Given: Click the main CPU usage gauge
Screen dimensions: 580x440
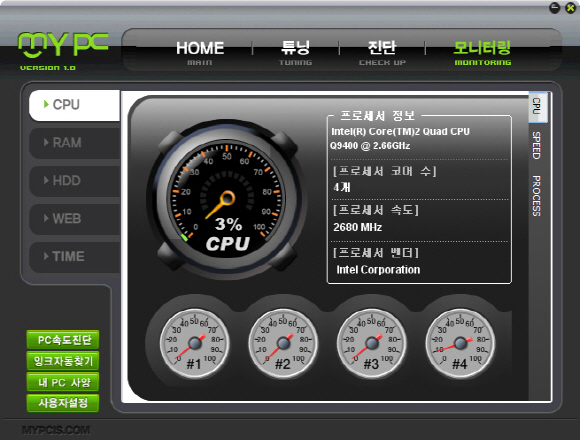Looking at the screenshot, I should pos(227,199).
